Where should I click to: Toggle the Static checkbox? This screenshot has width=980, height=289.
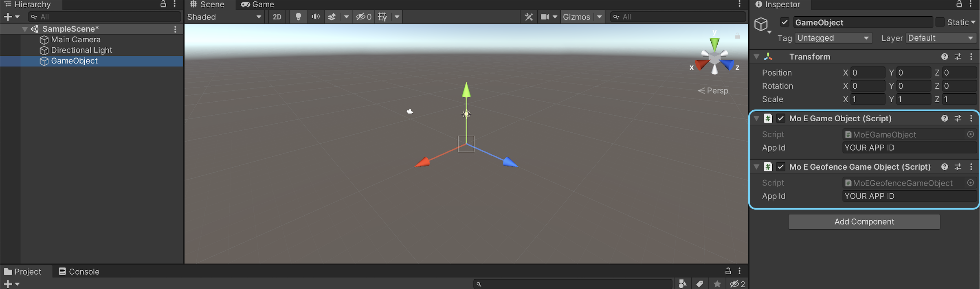pos(940,22)
